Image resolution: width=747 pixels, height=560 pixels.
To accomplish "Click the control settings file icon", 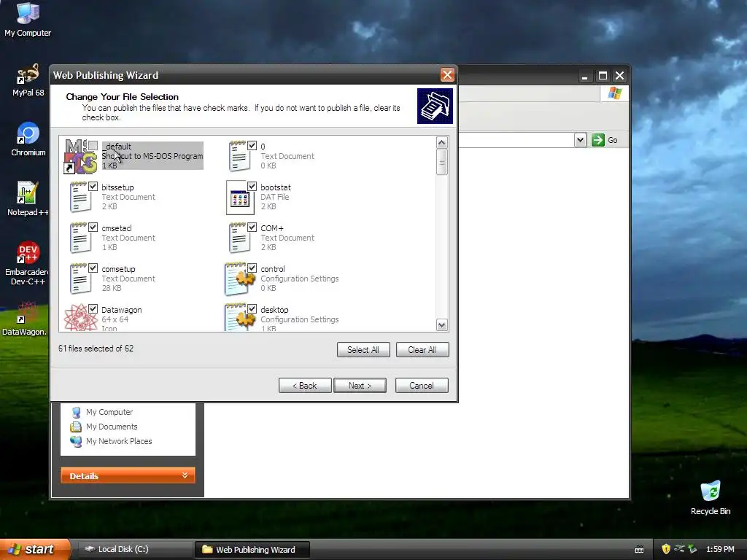I will (239, 279).
